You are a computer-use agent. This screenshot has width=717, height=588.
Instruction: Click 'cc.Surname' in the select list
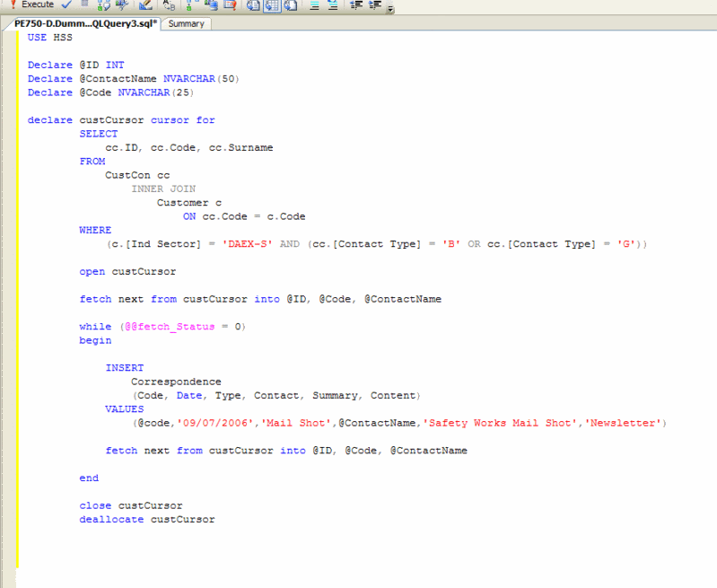[x=241, y=147]
